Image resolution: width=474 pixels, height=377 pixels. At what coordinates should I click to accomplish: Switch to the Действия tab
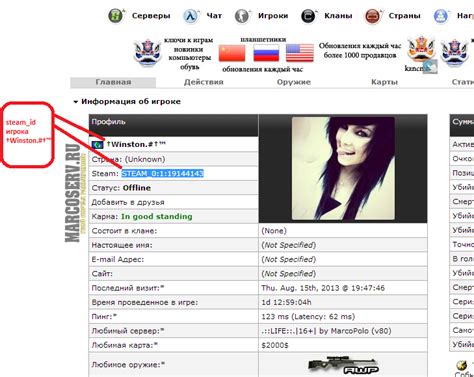coord(204,82)
